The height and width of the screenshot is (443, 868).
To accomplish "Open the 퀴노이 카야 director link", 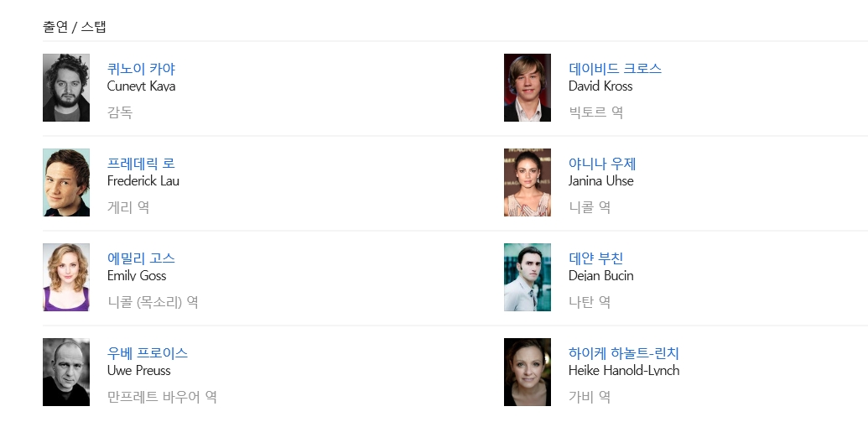I will 141,69.
